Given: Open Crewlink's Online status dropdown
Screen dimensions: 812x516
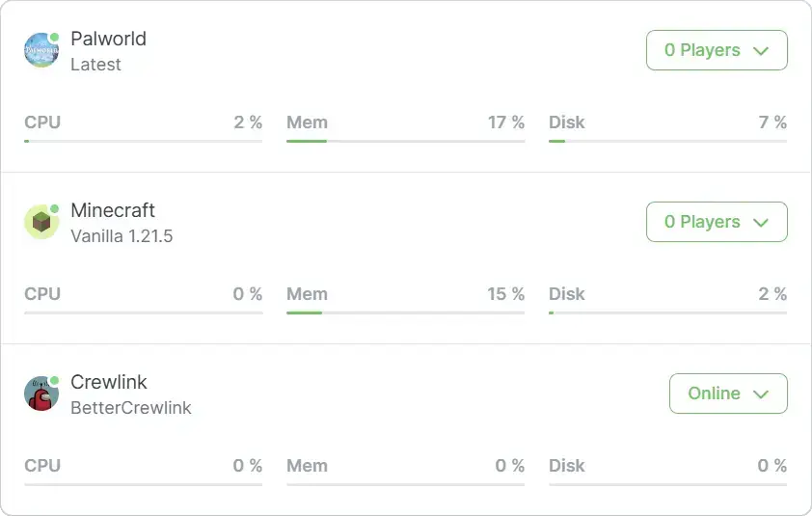Looking at the screenshot, I should pos(728,394).
